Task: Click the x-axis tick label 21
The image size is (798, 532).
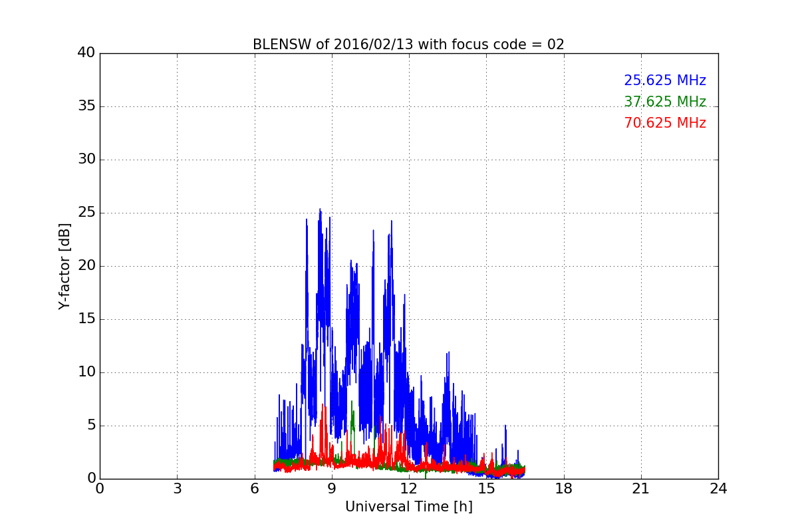Action: tap(641, 489)
